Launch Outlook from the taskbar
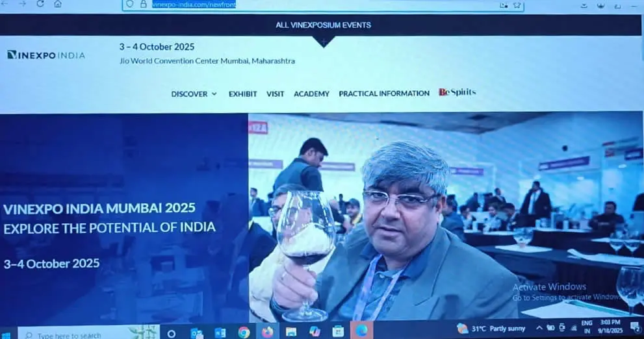Image resolution: width=644 pixels, height=339 pixels. (196, 333)
